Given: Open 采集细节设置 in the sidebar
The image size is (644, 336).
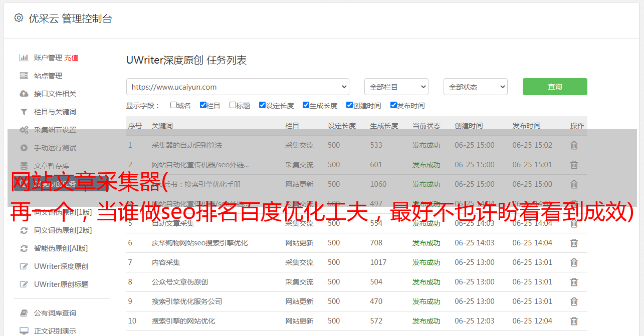Looking at the screenshot, I should click(55, 130).
